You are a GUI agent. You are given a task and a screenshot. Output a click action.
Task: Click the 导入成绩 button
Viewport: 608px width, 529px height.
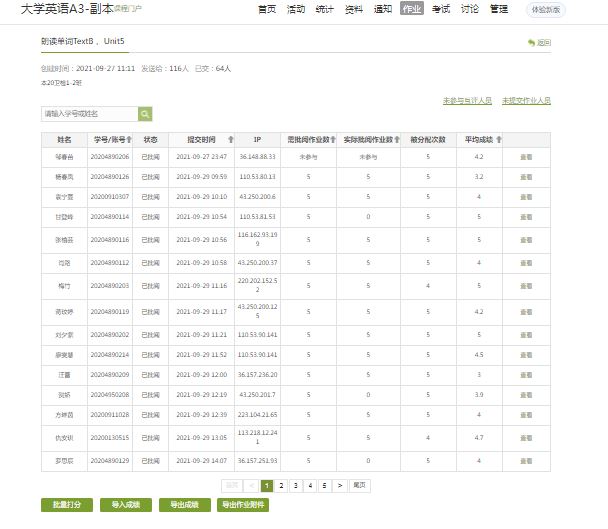click(x=126, y=505)
